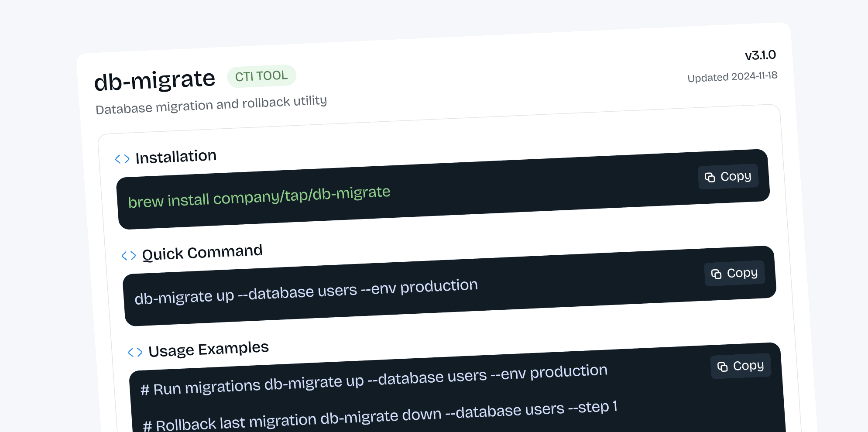The height and width of the screenshot is (432, 868).
Task: Click the Usage Examples section heading
Action: pyautogui.click(x=209, y=350)
